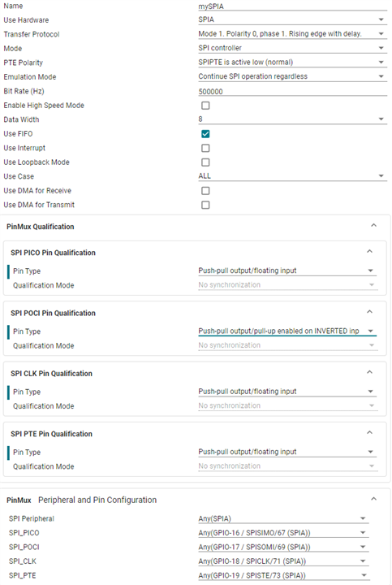
Task: Collapse SPI CLK Pin Qualification group
Action: point(369,372)
